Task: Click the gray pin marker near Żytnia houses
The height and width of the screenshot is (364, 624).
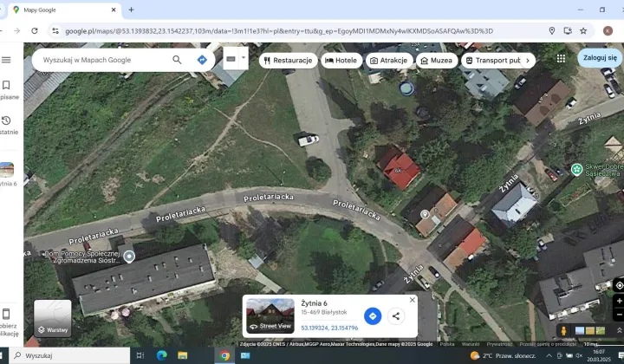Action: [425, 214]
